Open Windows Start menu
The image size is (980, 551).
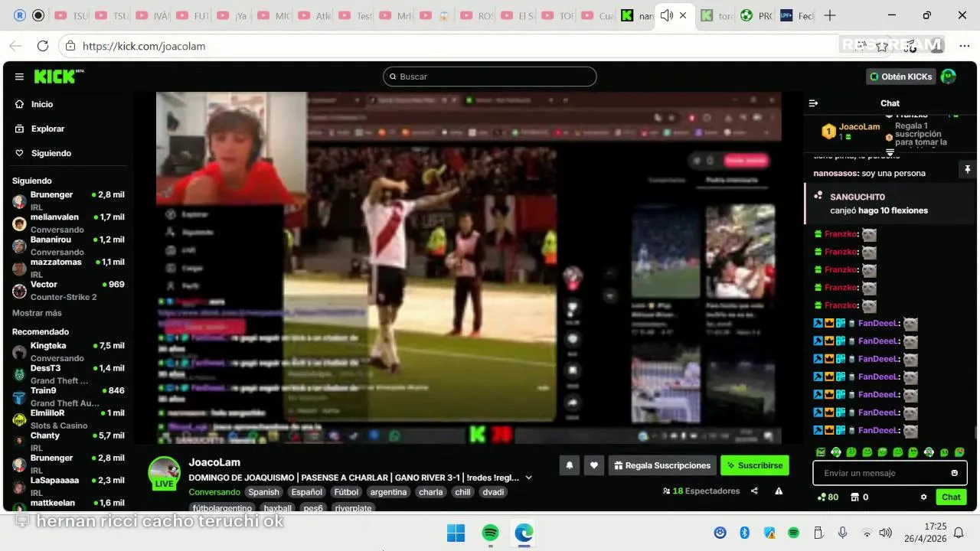456,533
